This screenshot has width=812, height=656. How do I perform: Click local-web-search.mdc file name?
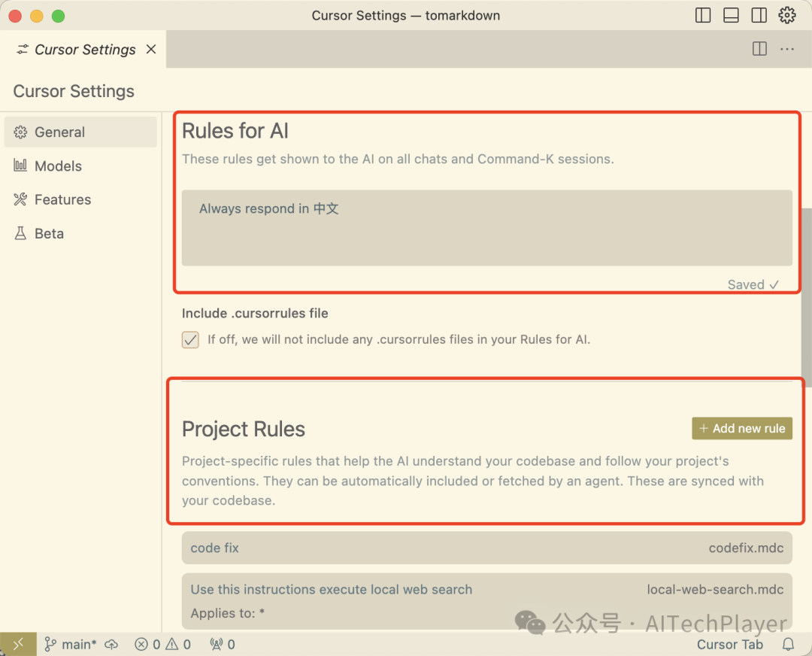coord(715,589)
